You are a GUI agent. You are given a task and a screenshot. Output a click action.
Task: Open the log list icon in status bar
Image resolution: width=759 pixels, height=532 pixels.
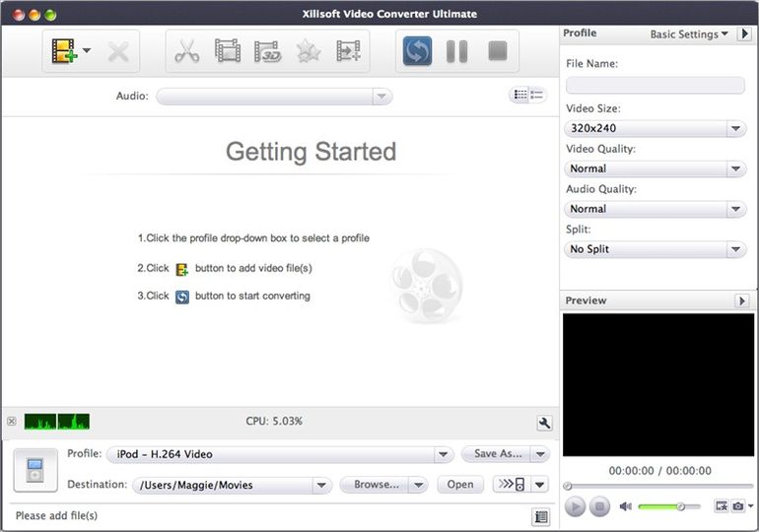pyautogui.click(x=541, y=517)
